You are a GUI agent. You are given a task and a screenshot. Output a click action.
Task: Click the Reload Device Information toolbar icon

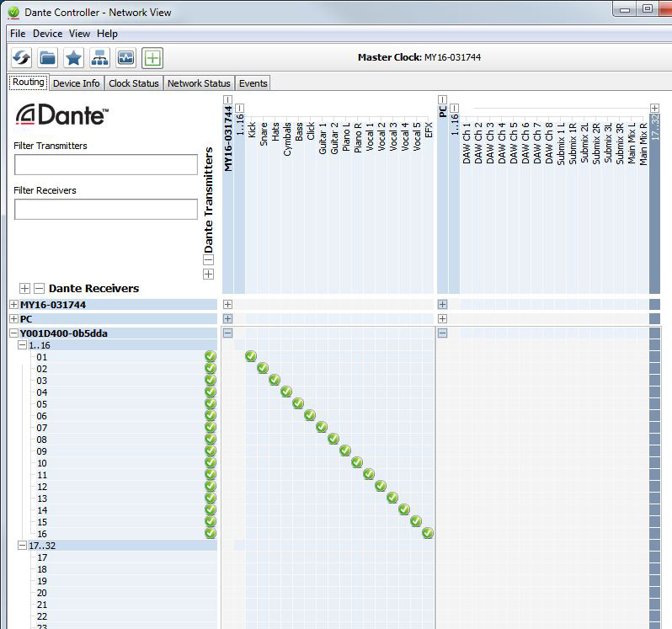pyautogui.click(x=21, y=58)
